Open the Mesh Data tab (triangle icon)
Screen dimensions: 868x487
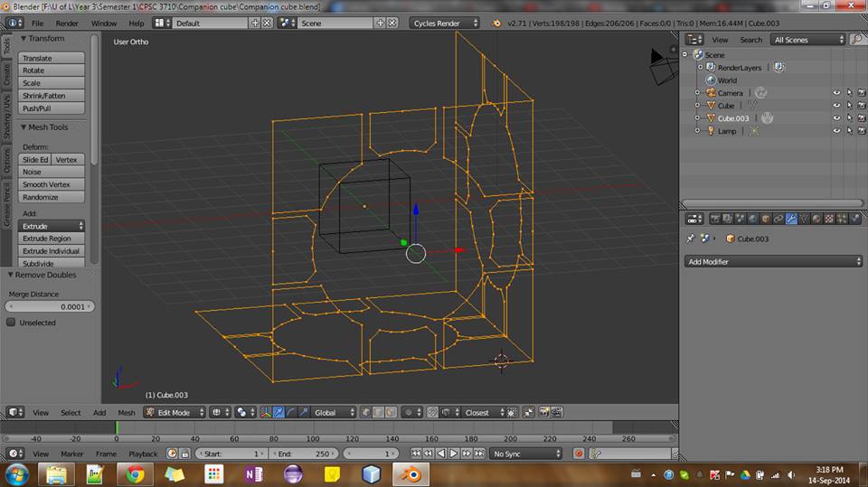pyautogui.click(x=804, y=219)
